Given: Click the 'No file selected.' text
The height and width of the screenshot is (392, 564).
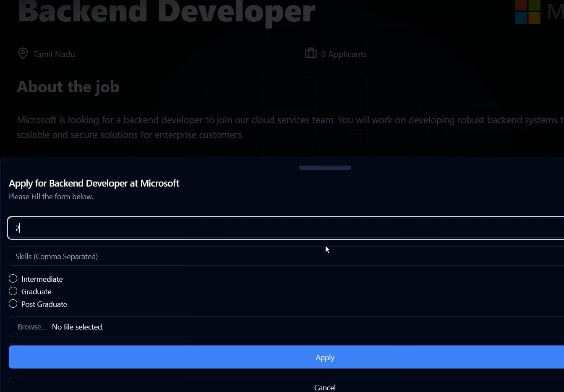Looking at the screenshot, I should (x=78, y=327).
